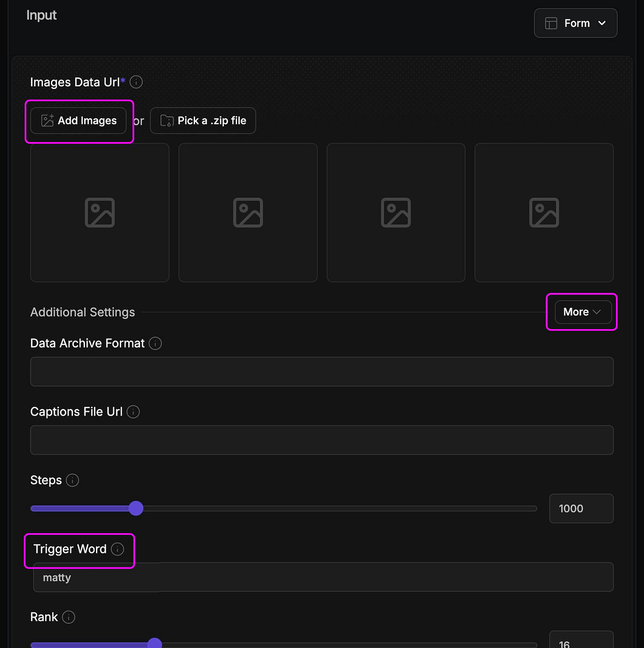
Task: Show info for Data Archive Format
Action: click(x=155, y=343)
